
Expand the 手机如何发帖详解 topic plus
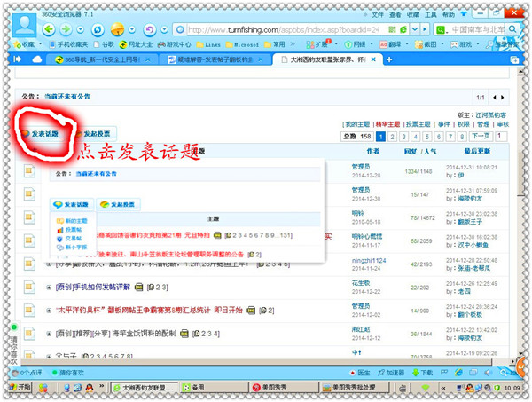coord(49,288)
